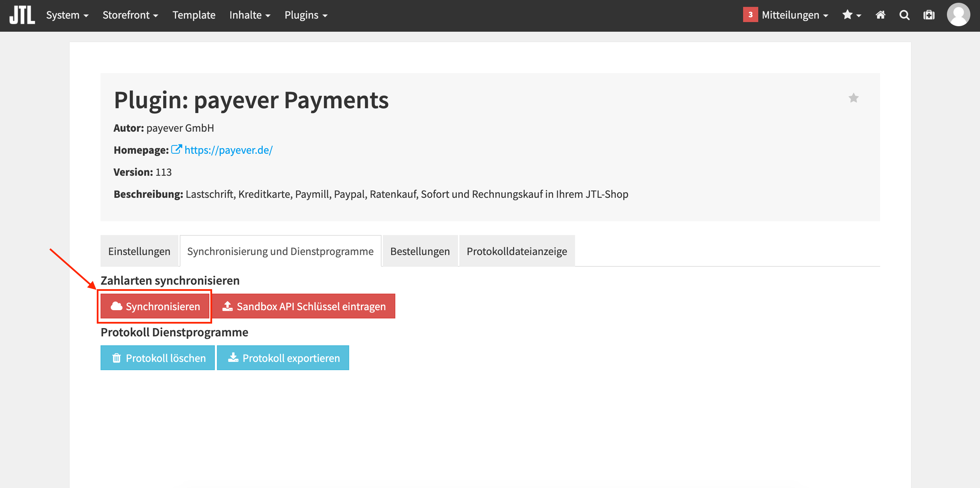Expand the Inhalte menu

[250, 15]
